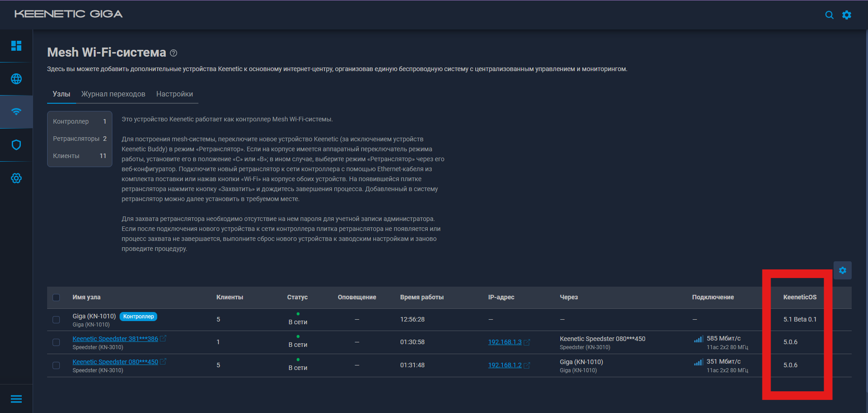Toggle the select-all checkbox in table header
The height and width of the screenshot is (413, 868).
tap(56, 298)
